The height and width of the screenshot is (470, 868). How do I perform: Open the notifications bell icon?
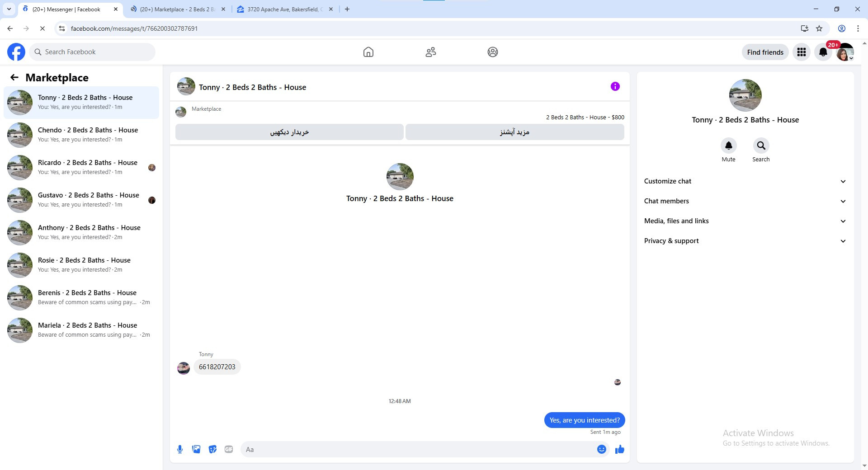[823, 52]
